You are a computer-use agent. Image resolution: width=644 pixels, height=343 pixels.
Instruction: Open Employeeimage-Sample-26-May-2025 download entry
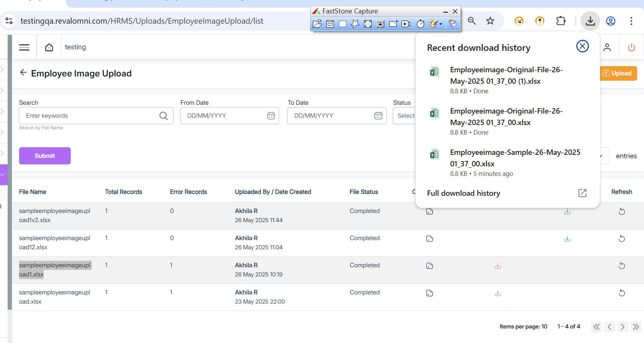coord(515,158)
